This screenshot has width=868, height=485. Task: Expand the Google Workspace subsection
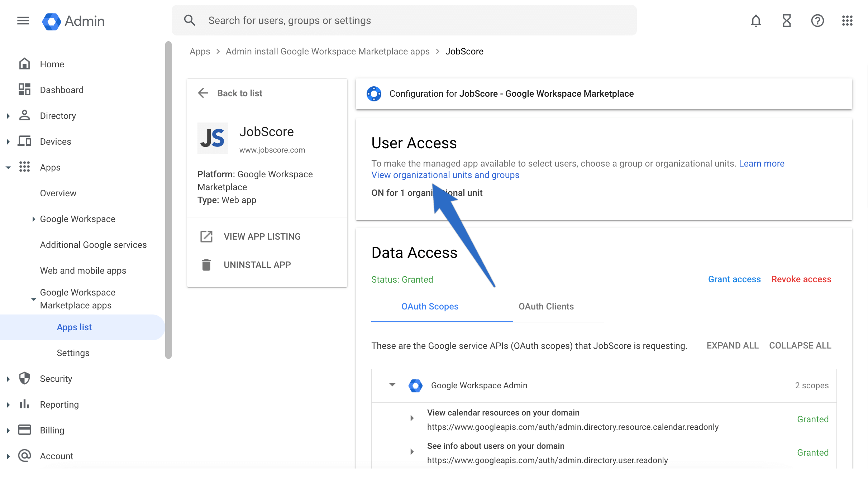33,219
